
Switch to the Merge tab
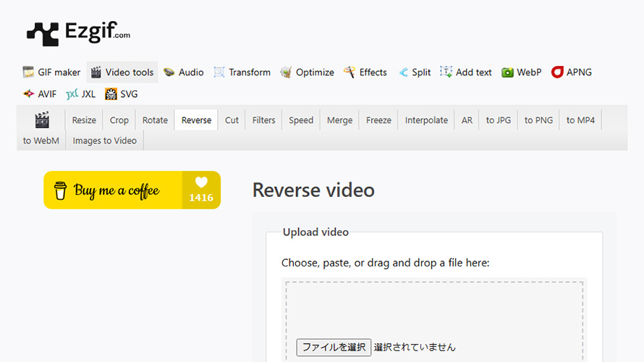tap(339, 120)
